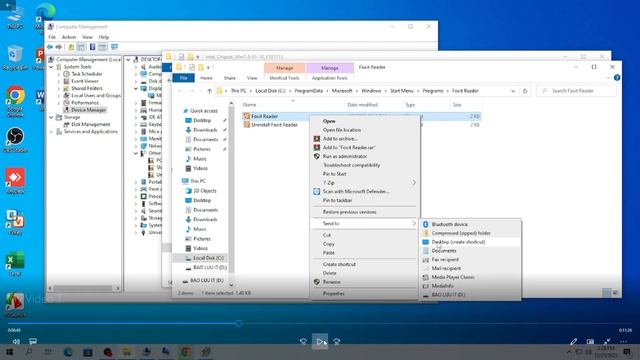Image resolution: width=640 pixels, height=360 pixels.
Task: Click Programs in the address breadcrumb
Action: pyautogui.click(x=433, y=91)
